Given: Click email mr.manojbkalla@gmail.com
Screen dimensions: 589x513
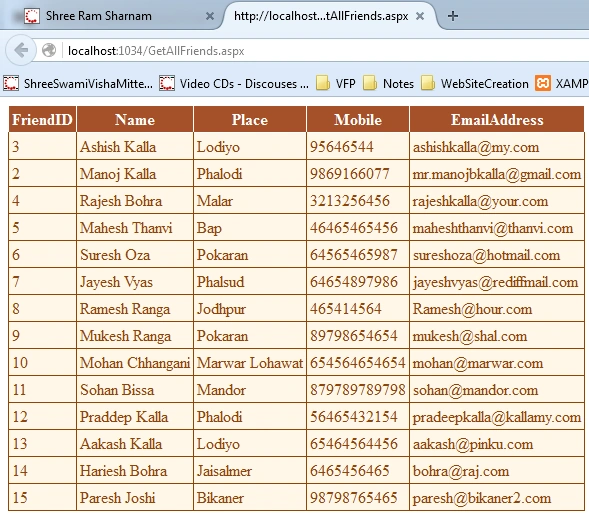Looking at the screenshot, I should (497, 174).
